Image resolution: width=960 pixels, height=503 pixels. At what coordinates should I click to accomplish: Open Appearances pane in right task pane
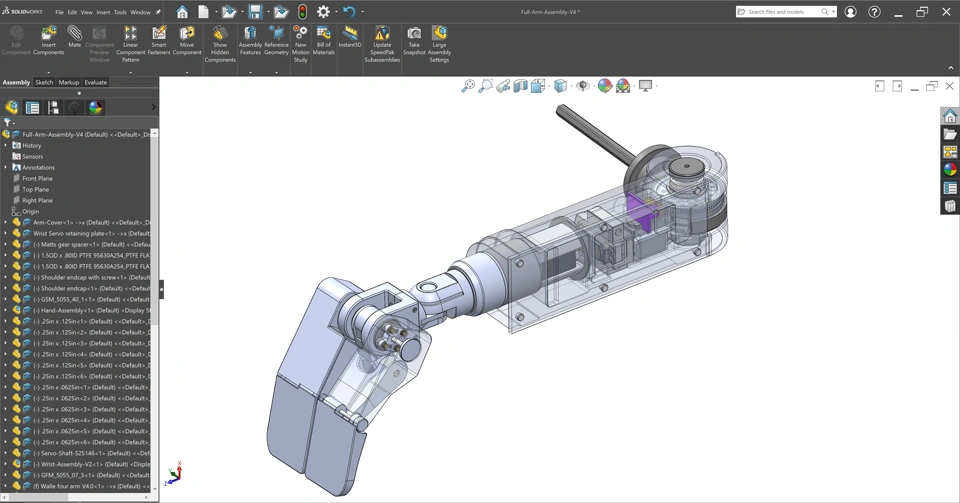[950, 170]
